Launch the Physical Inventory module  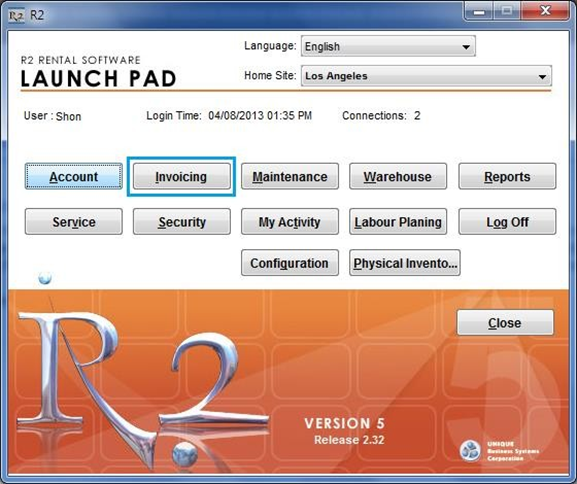pos(405,263)
